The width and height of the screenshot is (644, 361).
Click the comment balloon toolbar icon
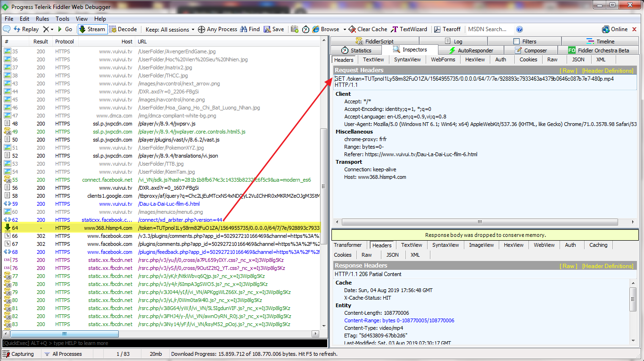[7, 29]
